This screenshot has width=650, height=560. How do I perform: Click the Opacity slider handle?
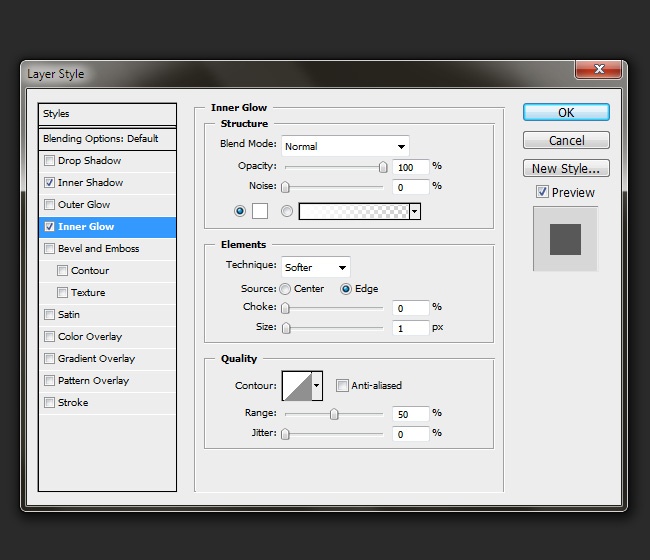383,167
